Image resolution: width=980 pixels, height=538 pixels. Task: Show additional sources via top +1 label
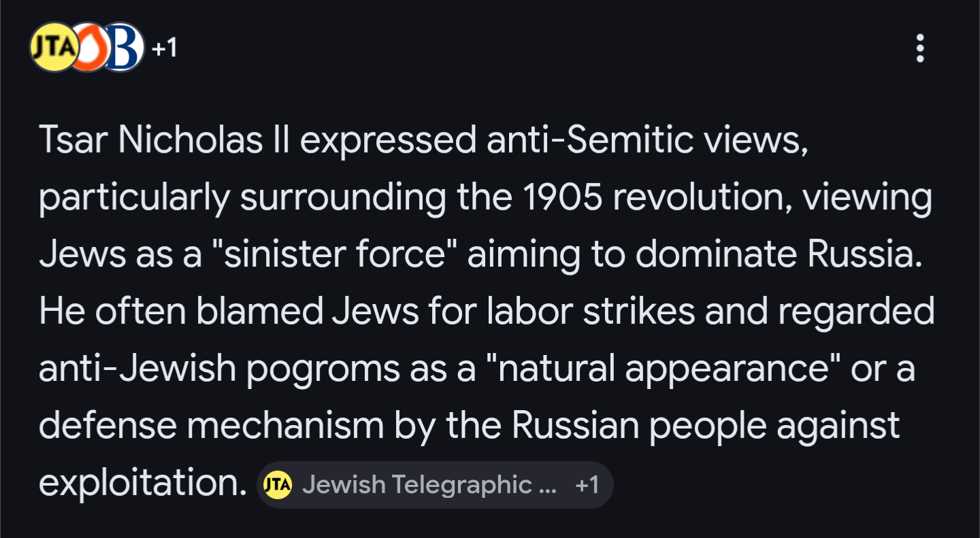tap(164, 48)
